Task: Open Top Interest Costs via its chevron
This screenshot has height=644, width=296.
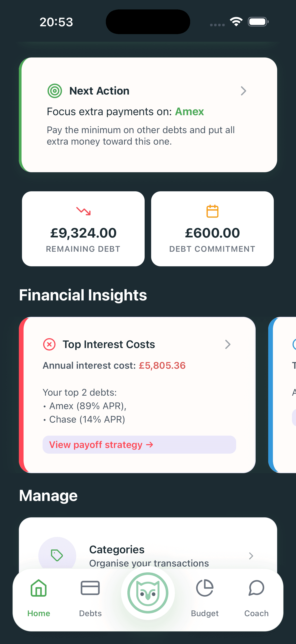Action: (227, 344)
